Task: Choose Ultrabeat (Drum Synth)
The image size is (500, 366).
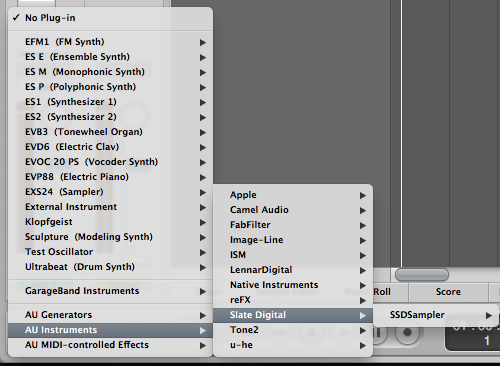Action: pyautogui.click(x=110, y=267)
